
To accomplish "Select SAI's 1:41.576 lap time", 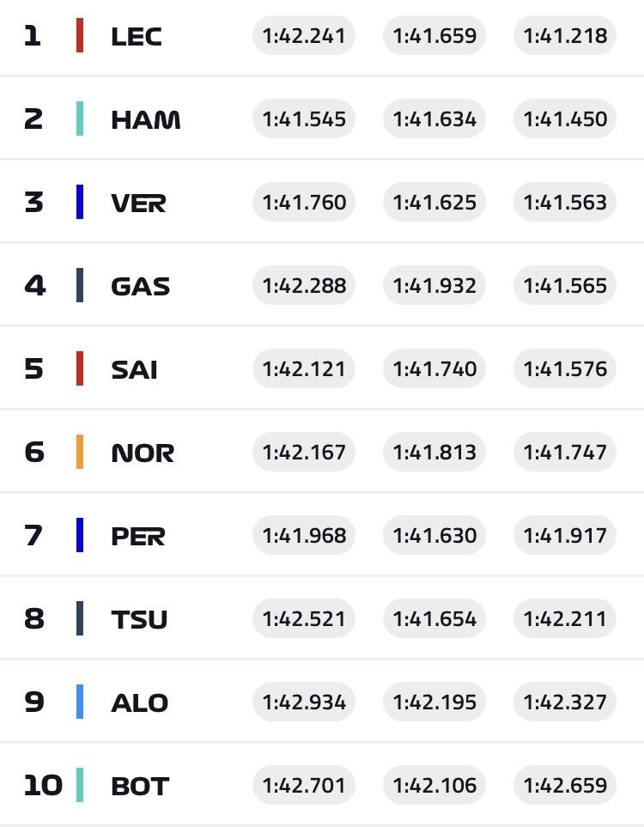I will (565, 368).
